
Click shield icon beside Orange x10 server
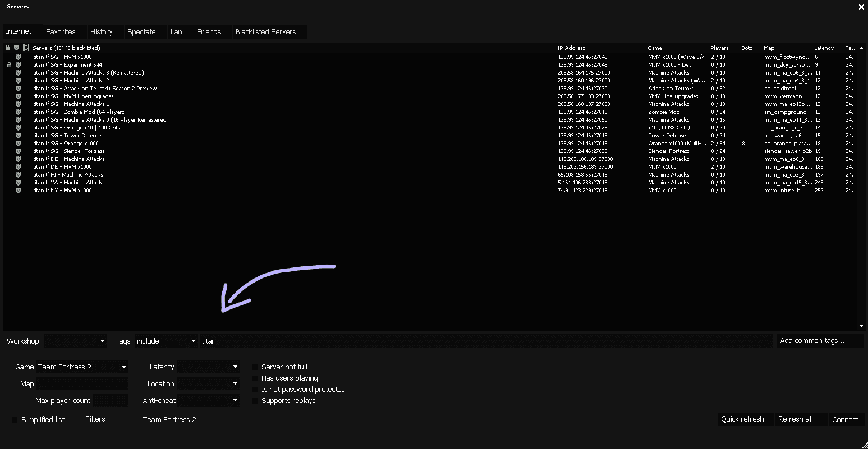coord(18,128)
